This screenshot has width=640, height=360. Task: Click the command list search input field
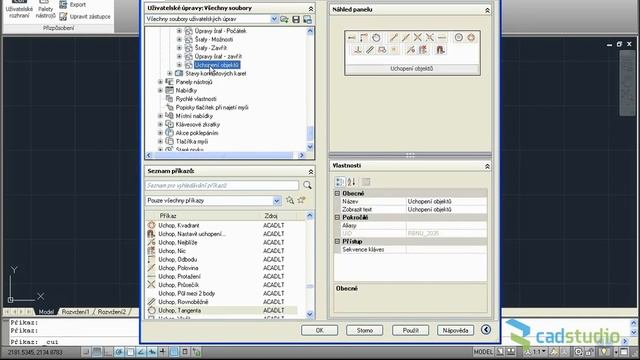[x=222, y=185]
